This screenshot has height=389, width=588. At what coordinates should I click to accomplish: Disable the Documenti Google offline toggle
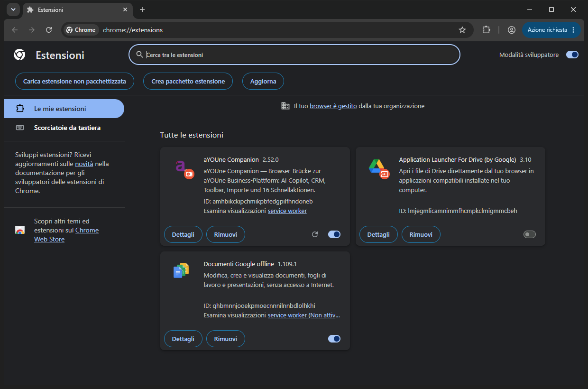(x=334, y=339)
